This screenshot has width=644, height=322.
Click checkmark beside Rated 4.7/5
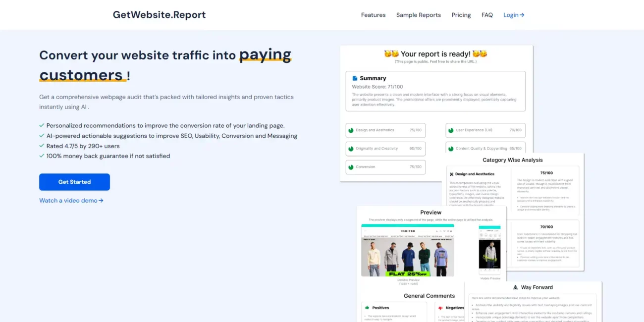coord(42,146)
